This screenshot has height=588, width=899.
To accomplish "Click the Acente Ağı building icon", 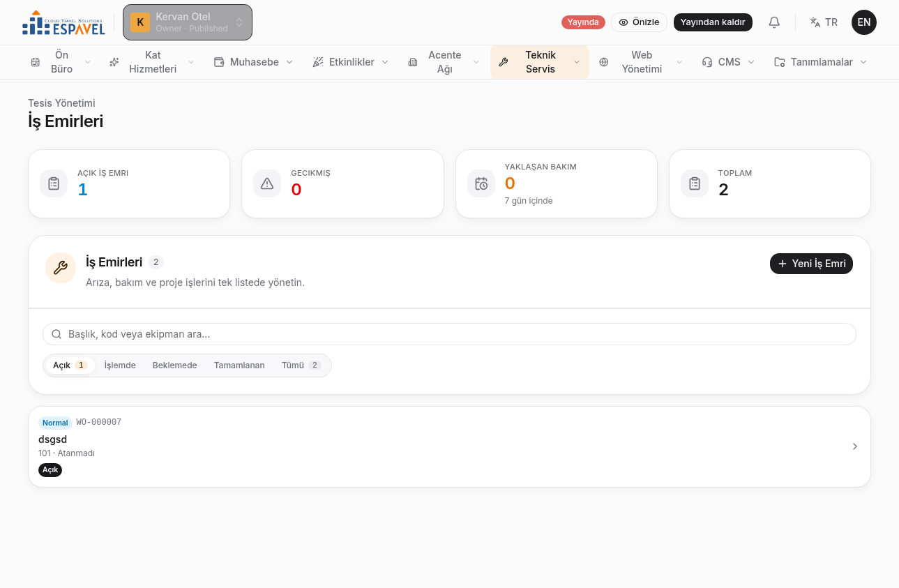I will point(413,62).
